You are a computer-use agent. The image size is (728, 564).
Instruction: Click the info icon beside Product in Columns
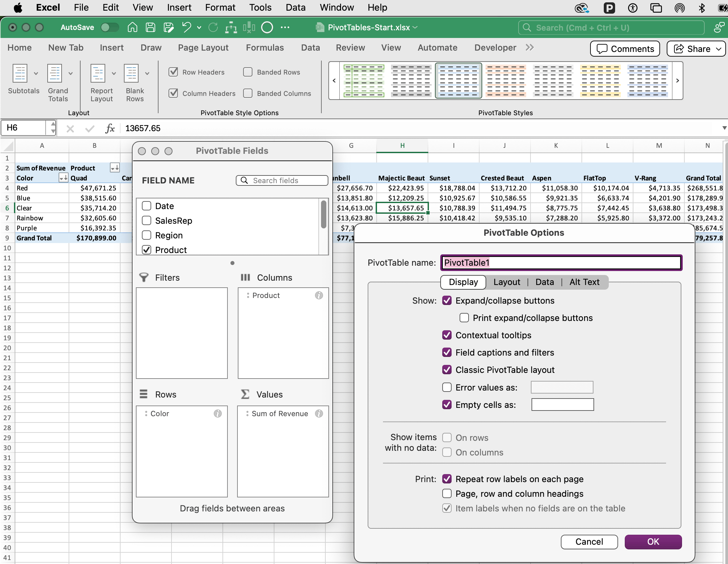(319, 296)
